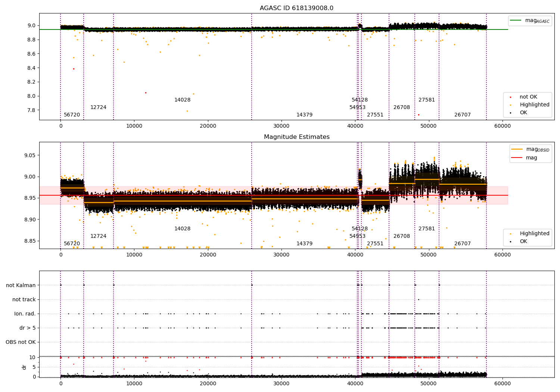Click the orange mag OBSID legend line

pos(517,149)
